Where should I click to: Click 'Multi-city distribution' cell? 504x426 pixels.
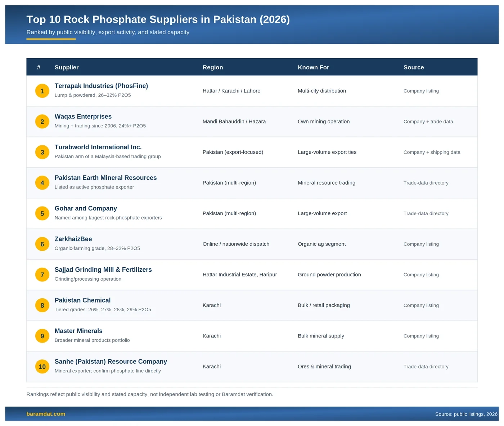coord(322,91)
